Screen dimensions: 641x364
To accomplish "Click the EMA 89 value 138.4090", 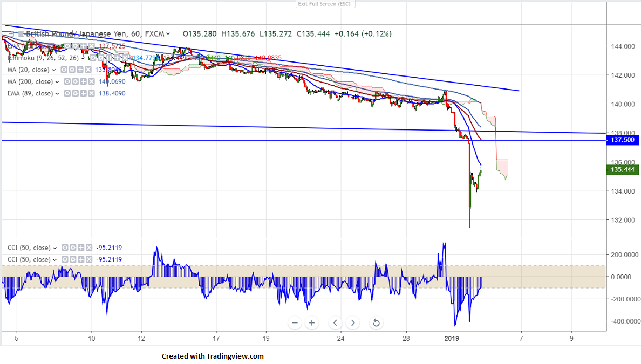I will coord(112,93).
